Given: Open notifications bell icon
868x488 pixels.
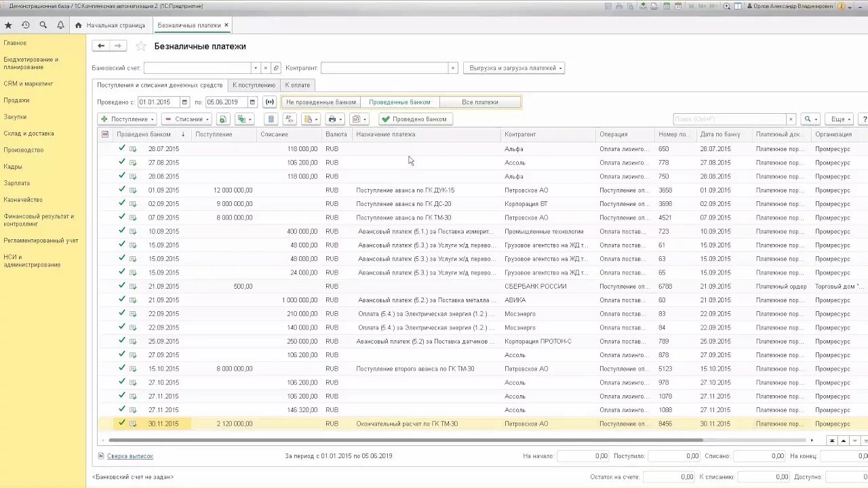Looking at the screenshot, I should point(60,25).
